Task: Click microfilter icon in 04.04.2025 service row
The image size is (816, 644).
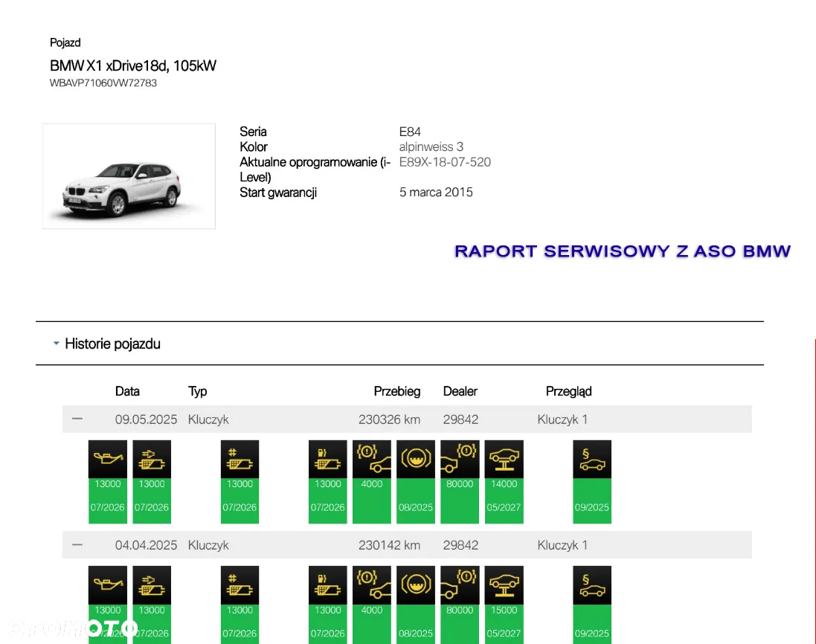Action: 240,585
